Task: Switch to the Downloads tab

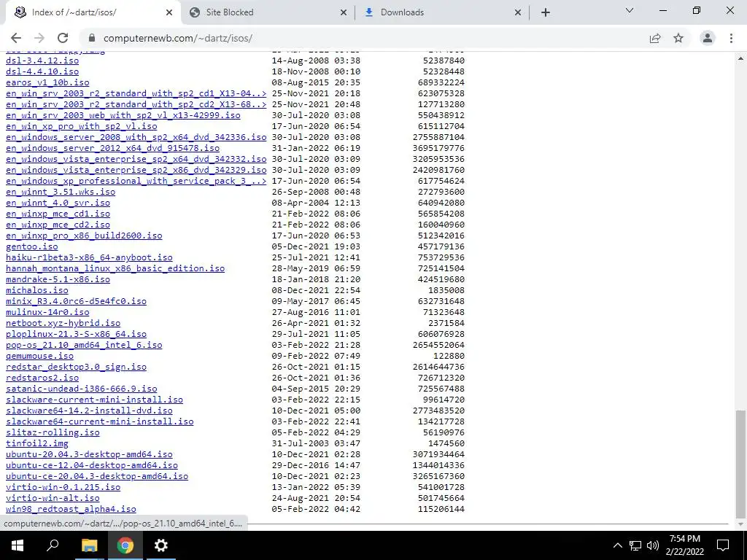Action: [441, 12]
